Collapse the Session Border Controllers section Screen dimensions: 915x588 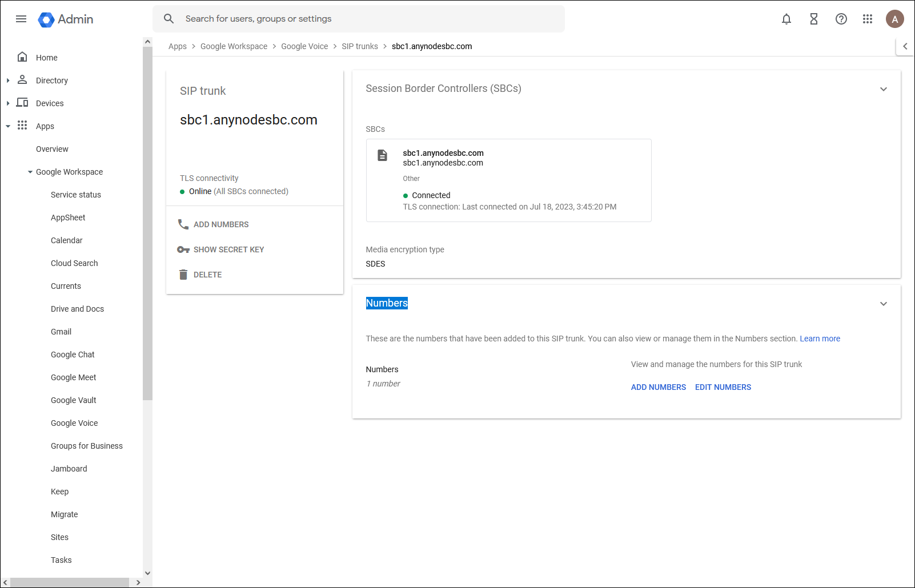(x=884, y=89)
